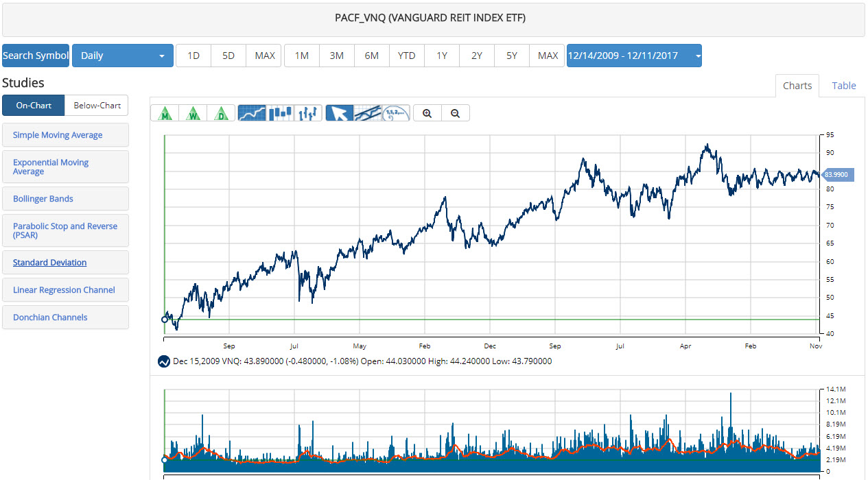
Task: Switch to line chart style
Action: (x=252, y=113)
